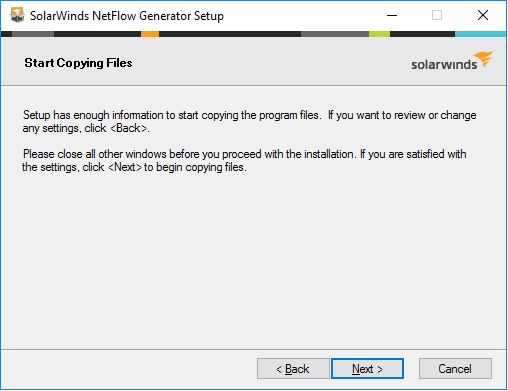Begin copying files with Next button
The width and height of the screenshot is (508, 391).
click(x=367, y=369)
